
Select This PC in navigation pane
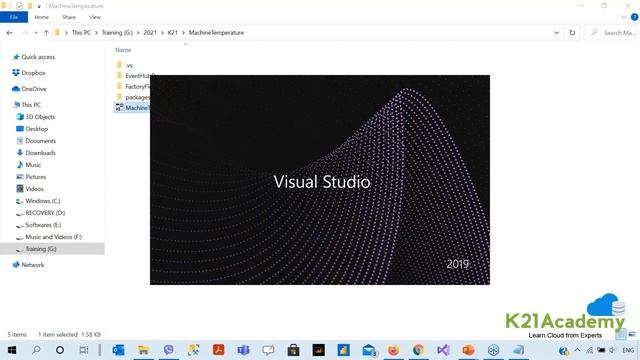pos(27,104)
